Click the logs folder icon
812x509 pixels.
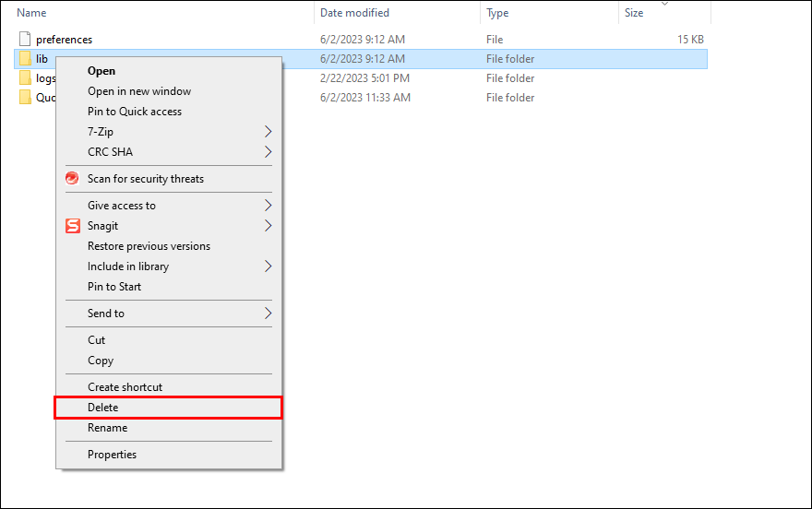(x=25, y=78)
